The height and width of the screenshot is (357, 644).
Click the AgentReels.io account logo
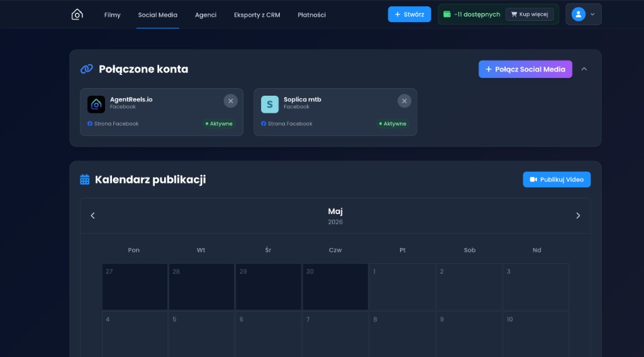(96, 105)
